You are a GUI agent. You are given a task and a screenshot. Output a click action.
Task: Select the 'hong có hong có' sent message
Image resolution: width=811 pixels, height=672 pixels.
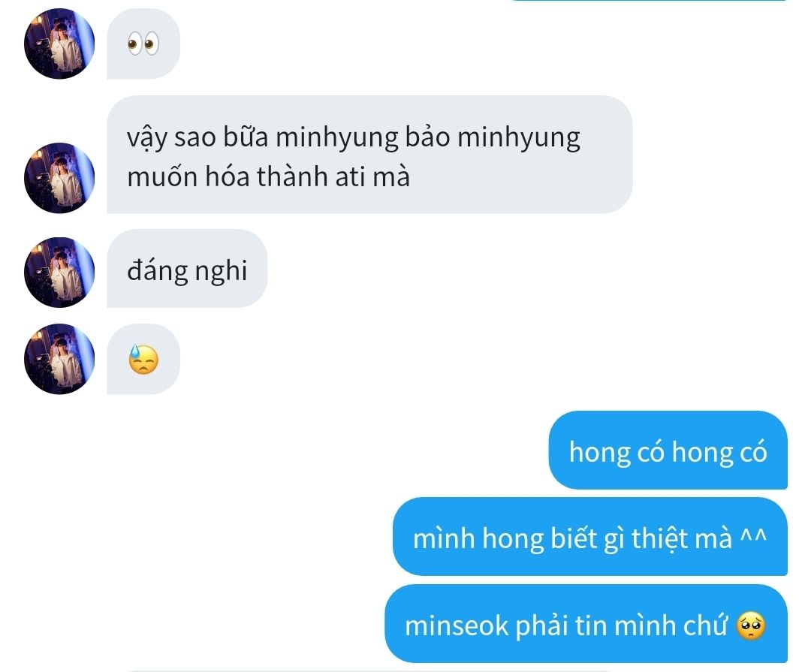pos(668,450)
